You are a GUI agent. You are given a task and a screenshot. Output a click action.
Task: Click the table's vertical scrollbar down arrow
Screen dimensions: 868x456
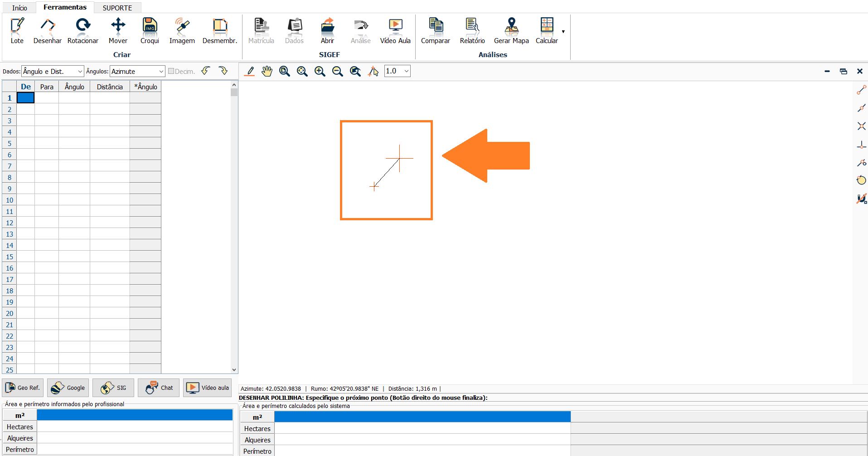pyautogui.click(x=234, y=370)
